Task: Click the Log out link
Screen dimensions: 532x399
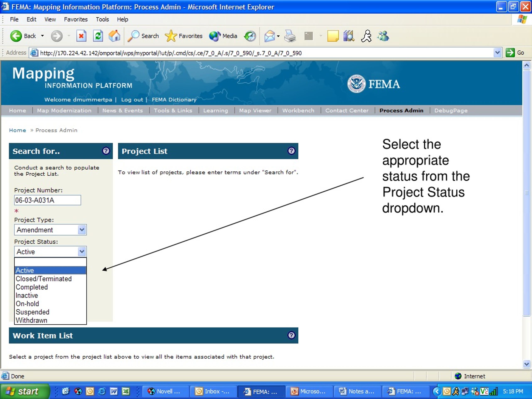Action: coord(132,100)
